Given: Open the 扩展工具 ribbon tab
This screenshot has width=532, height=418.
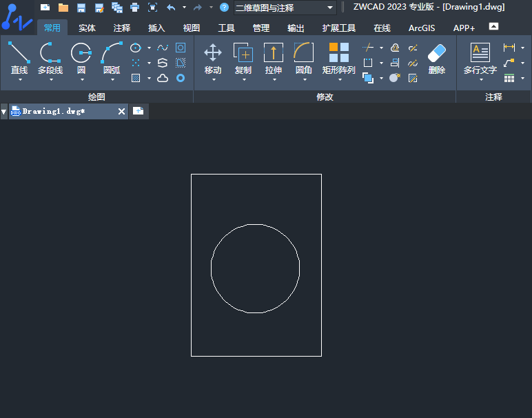Looking at the screenshot, I should (338, 28).
